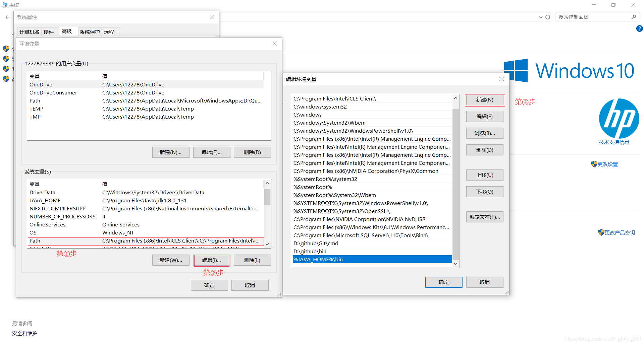Select the OneDriveConsumer user variable row

click(x=146, y=93)
